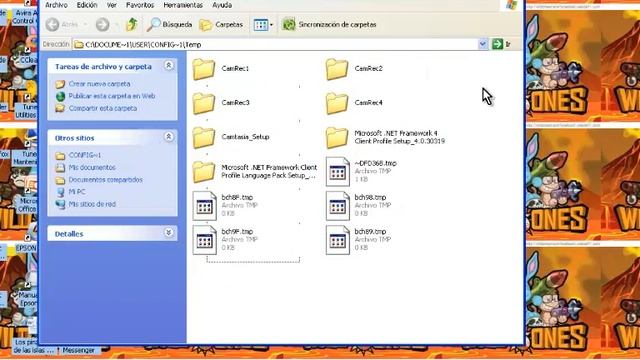This screenshot has width=640, height=360.
Task: Click Sincronización de carpetas button
Action: [x=329, y=24]
